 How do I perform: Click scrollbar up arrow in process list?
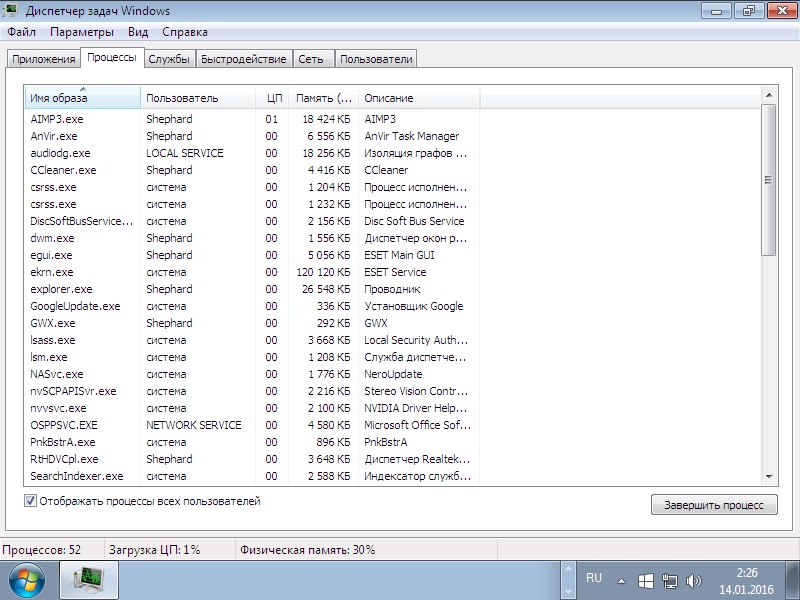click(x=769, y=95)
